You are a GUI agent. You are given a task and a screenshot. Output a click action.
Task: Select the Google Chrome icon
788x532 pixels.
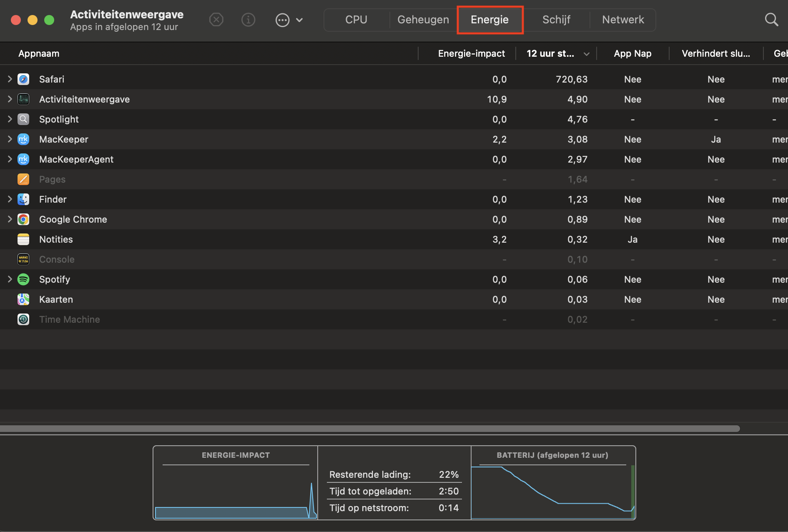click(23, 219)
